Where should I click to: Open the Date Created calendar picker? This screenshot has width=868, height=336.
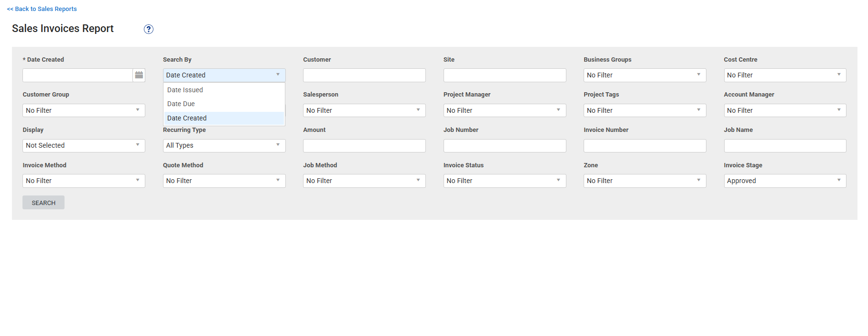139,75
